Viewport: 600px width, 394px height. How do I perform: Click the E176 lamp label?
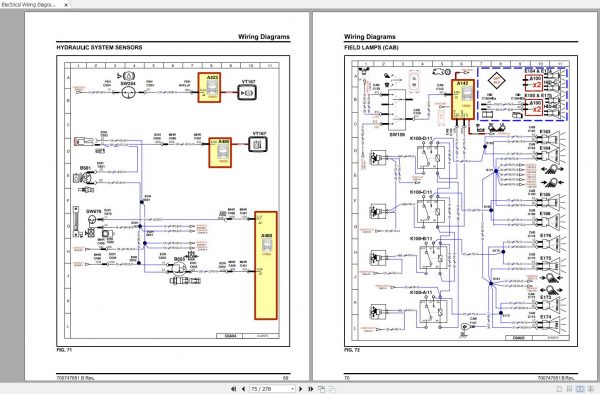[x=546, y=236]
